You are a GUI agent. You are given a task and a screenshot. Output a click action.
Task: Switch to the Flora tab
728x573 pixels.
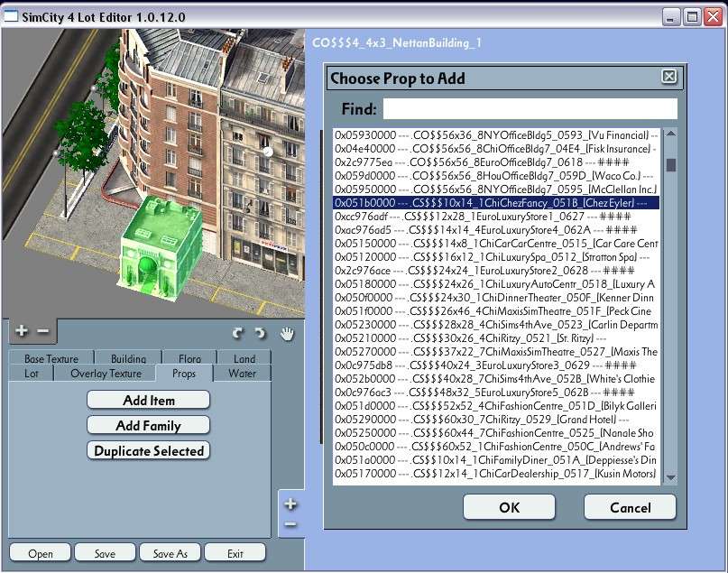click(189, 358)
